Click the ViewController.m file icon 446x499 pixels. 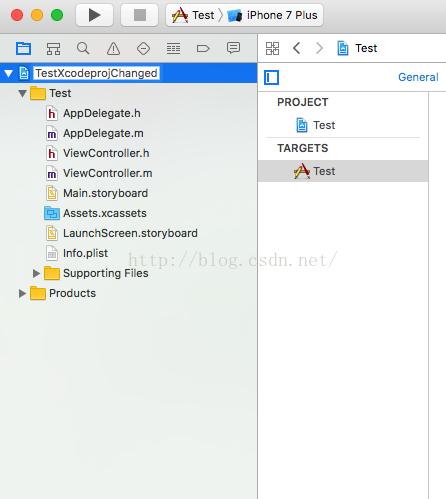pyautogui.click(x=52, y=173)
